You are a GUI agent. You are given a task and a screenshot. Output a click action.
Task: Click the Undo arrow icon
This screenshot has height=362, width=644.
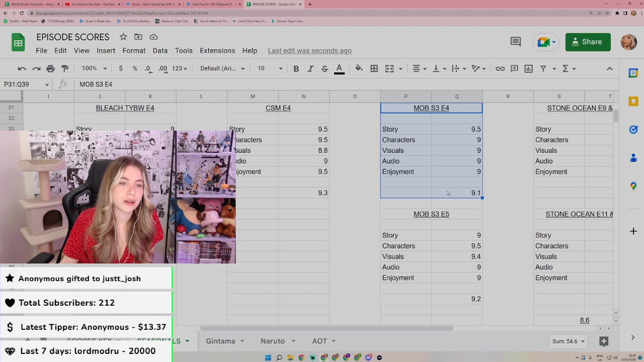[22, 68]
